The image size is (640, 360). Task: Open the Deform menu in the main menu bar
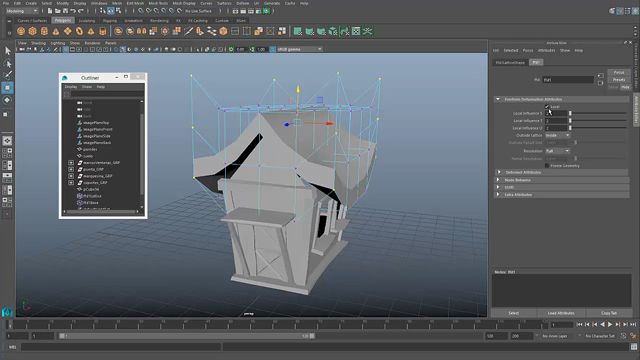(242, 3)
